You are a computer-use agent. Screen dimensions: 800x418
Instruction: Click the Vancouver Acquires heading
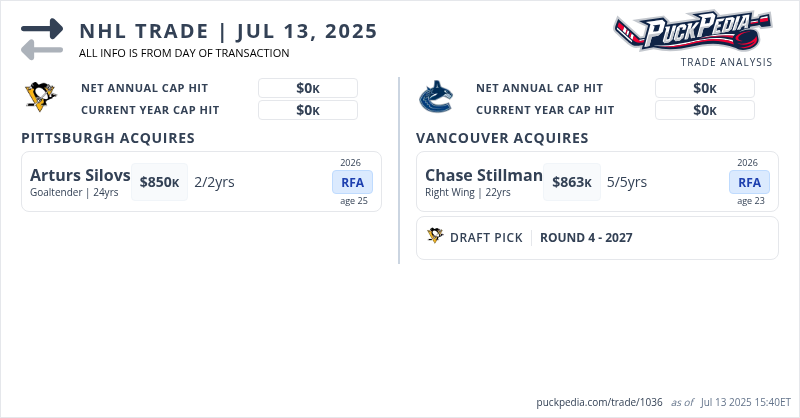(502, 138)
